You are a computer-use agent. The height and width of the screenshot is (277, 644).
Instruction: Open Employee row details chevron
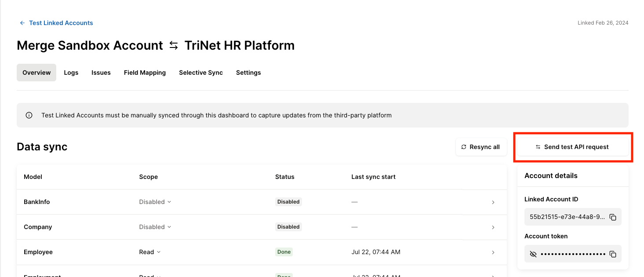493,252
